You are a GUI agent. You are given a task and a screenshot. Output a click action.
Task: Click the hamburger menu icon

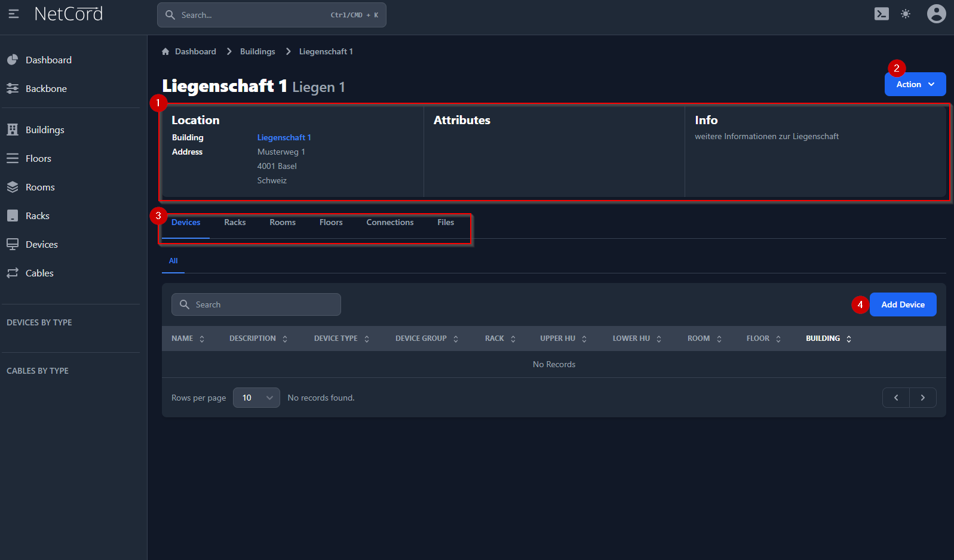tap(14, 14)
